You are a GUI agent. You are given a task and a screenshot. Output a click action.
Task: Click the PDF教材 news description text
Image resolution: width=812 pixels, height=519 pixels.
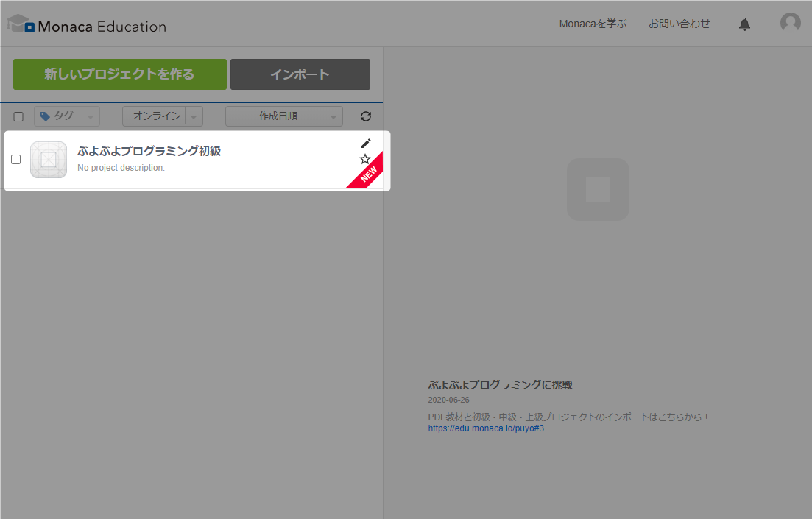pyautogui.click(x=568, y=417)
